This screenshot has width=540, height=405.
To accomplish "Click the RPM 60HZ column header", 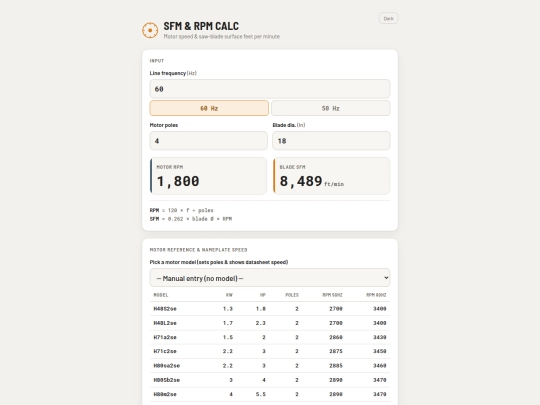I will click(376, 295).
